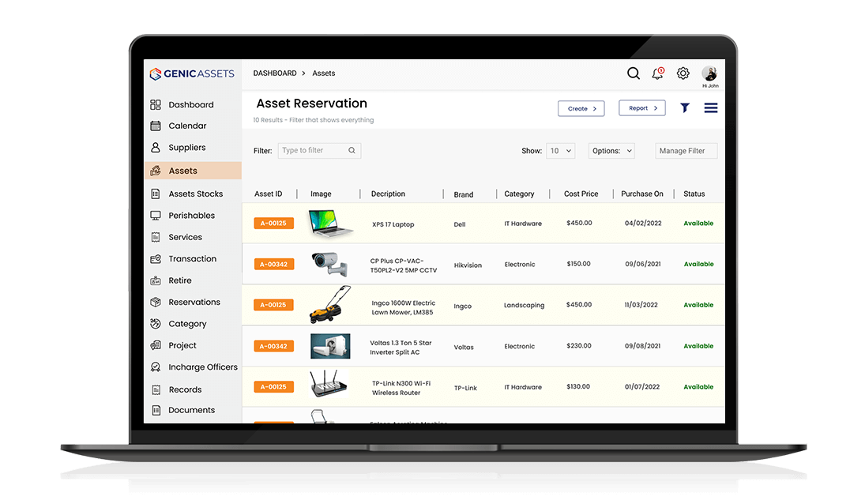The image size is (850, 504).
Task: Click A-00125 badge for XPS 17 Laptop
Action: click(274, 224)
